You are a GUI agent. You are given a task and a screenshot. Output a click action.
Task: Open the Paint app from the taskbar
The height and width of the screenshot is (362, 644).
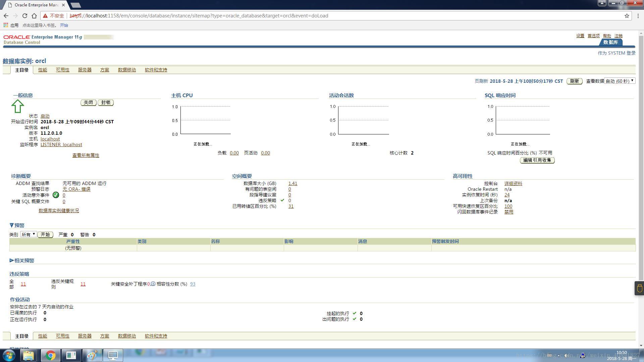[x=92, y=355]
